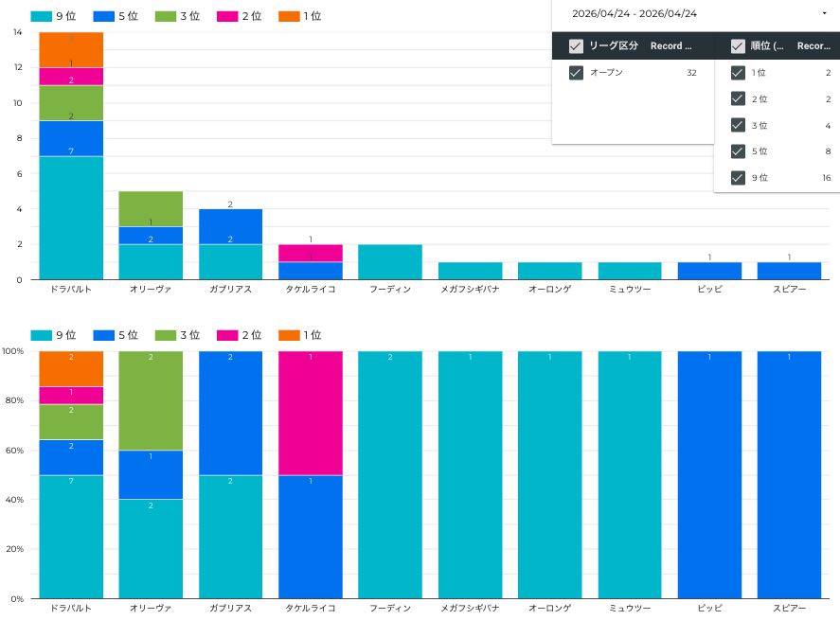This screenshot has width=840, height=620.
Task: Uncheck the 3位 filter checkbox
Action: tap(738, 125)
